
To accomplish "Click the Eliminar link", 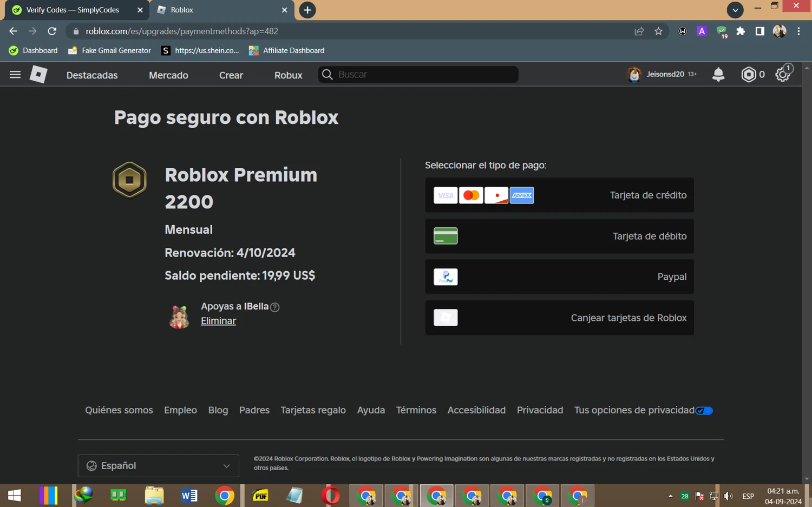I will [x=218, y=321].
